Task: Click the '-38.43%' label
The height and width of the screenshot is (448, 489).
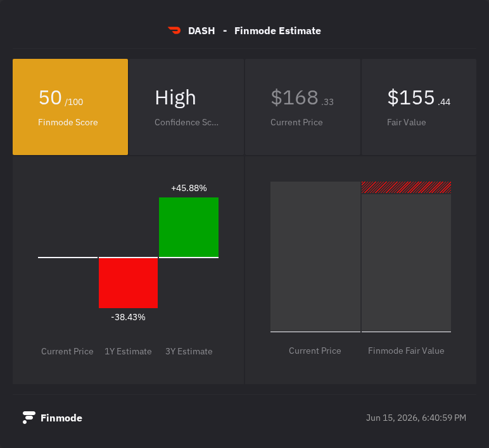Action: click(128, 317)
